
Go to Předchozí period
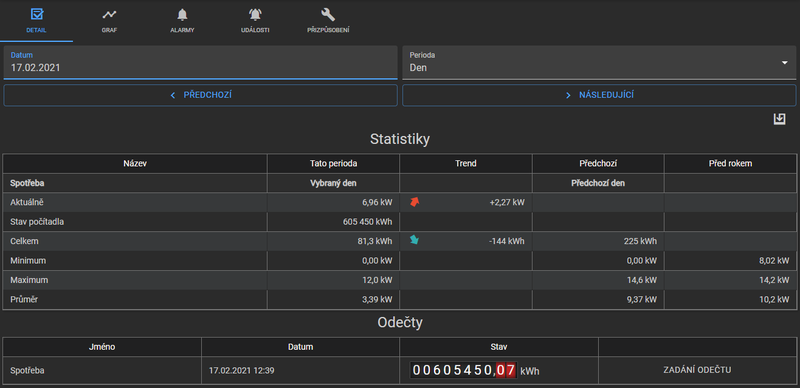[x=201, y=95]
